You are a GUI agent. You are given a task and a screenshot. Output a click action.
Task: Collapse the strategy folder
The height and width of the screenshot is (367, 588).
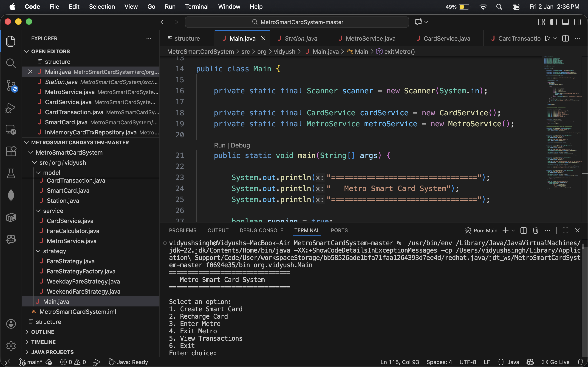tap(54, 251)
